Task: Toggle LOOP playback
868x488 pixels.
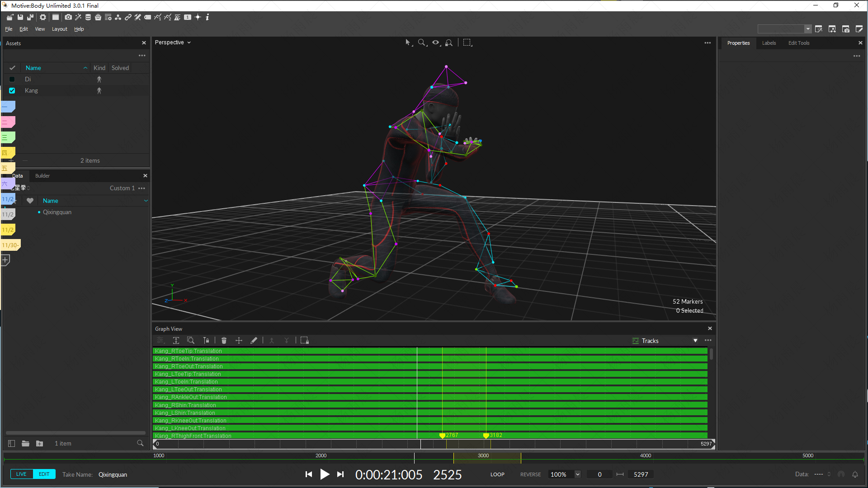Action: pyautogui.click(x=497, y=474)
